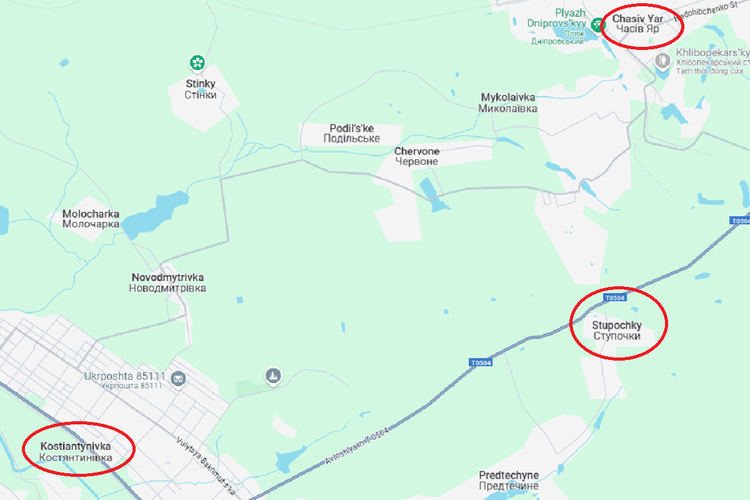Click the Plyazh Dniprovs'kyy green beach icon
The height and width of the screenshot is (500, 750).
597,24
